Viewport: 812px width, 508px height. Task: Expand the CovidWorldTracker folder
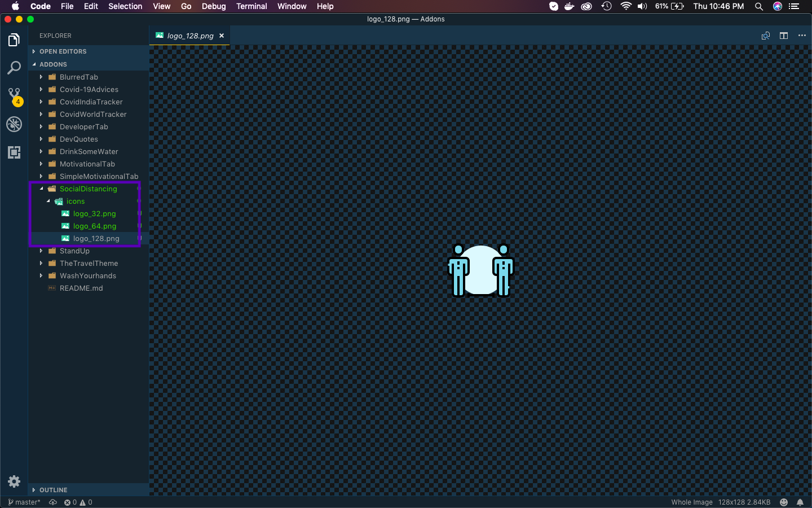coord(89,115)
